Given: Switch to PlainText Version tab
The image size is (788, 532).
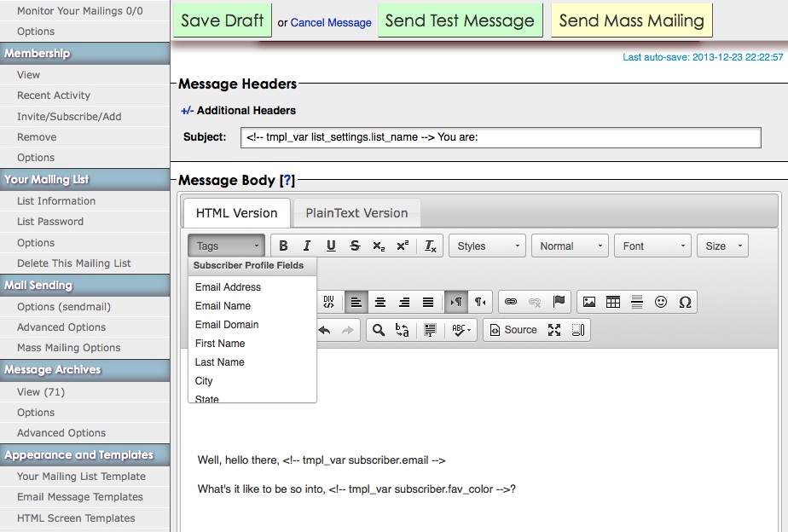Looking at the screenshot, I should coord(356,213).
